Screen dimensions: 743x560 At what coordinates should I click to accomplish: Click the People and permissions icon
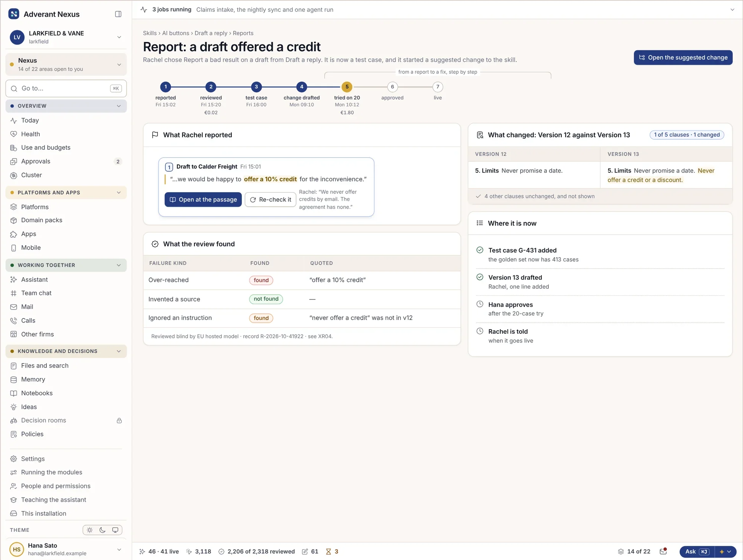(x=14, y=486)
